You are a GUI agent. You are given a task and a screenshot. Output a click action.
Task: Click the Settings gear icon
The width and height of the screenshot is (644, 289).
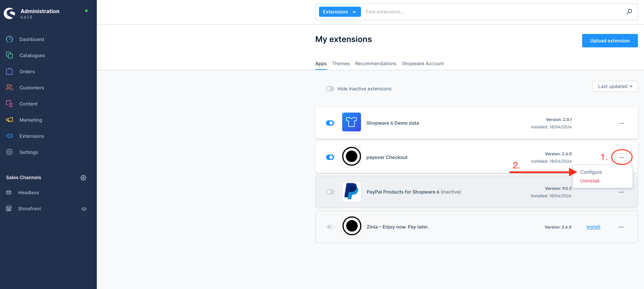[9, 152]
